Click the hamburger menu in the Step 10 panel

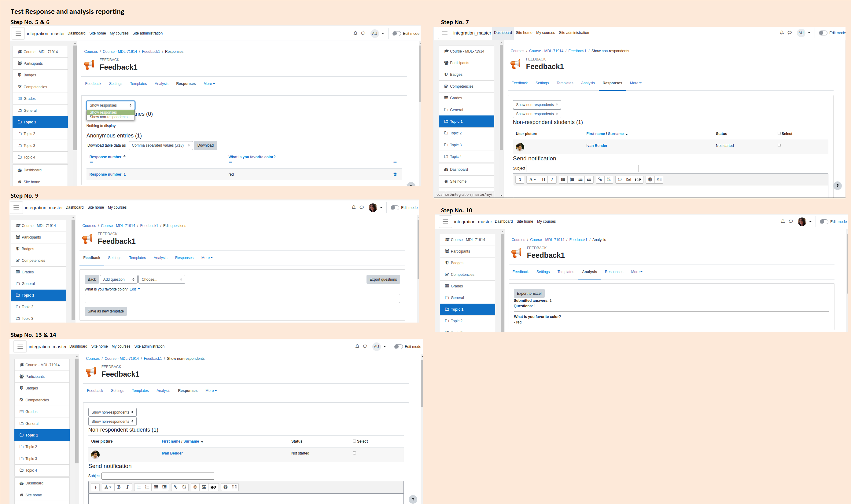click(x=445, y=221)
